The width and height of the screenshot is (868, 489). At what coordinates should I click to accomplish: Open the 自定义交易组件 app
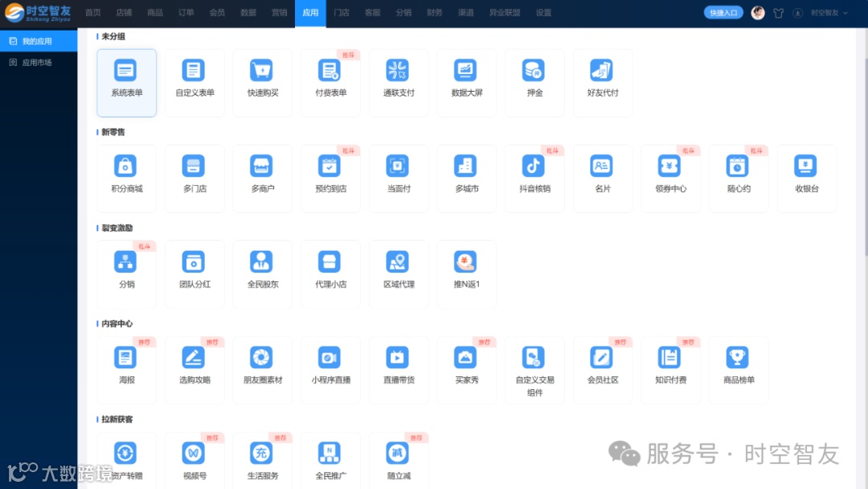pyautogui.click(x=534, y=370)
